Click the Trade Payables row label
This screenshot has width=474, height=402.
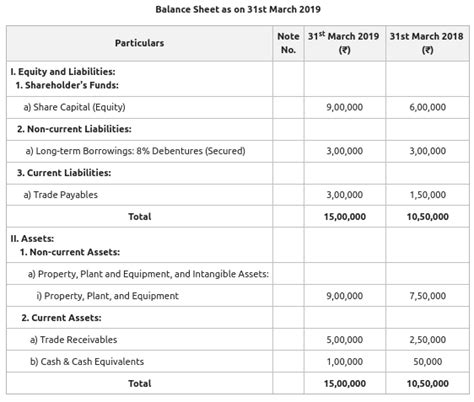(x=61, y=195)
